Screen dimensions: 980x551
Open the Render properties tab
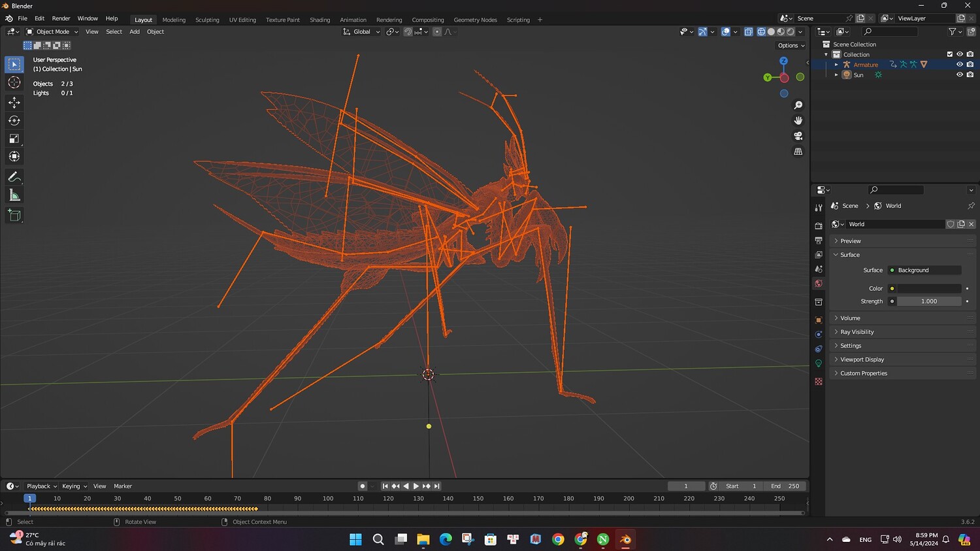pyautogui.click(x=819, y=225)
